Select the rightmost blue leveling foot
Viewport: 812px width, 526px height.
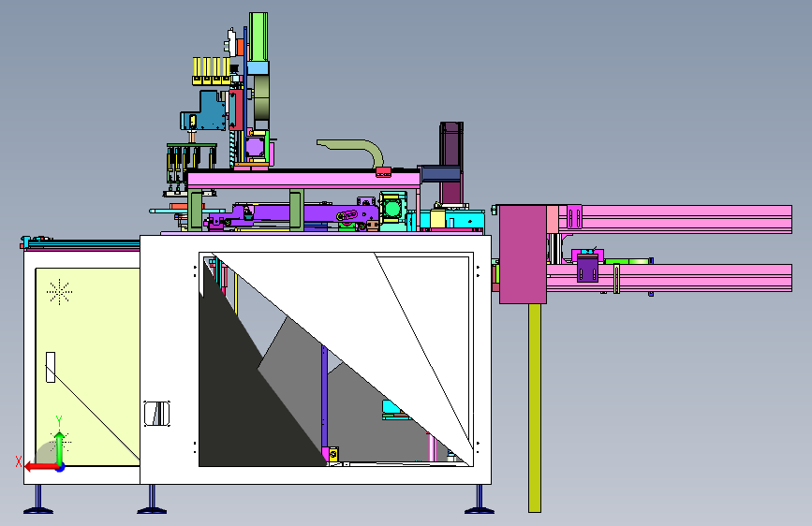(480, 500)
